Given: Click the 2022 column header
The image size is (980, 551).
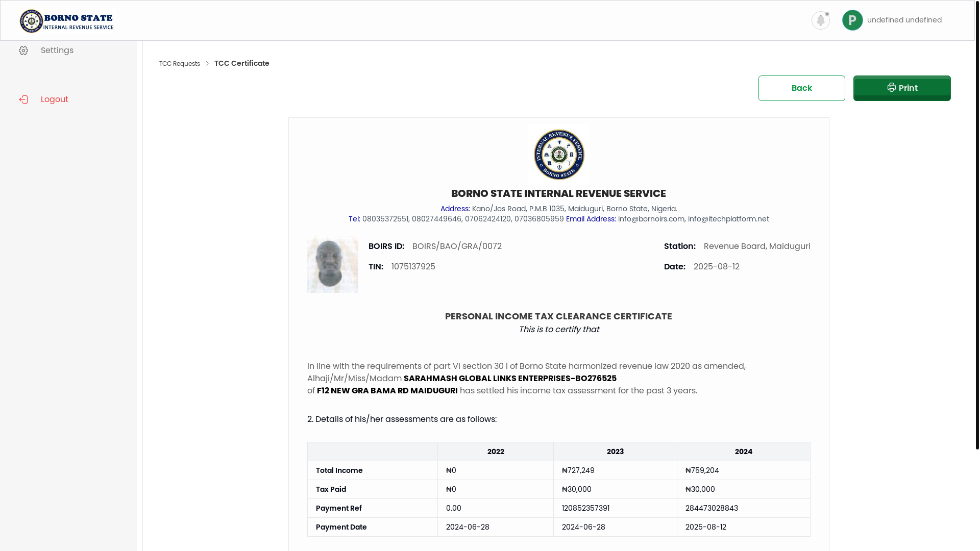Looking at the screenshot, I should click(x=496, y=452).
